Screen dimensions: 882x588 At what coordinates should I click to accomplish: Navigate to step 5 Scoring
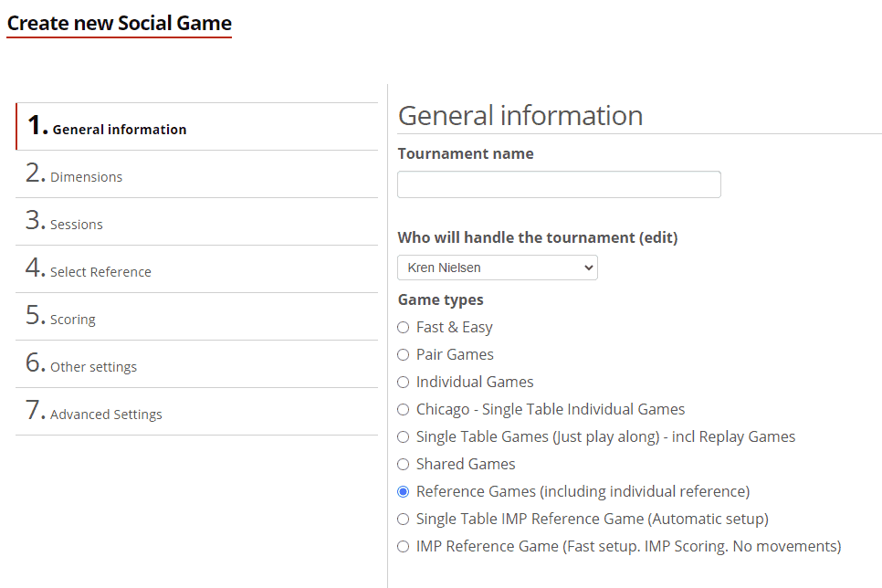point(72,319)
